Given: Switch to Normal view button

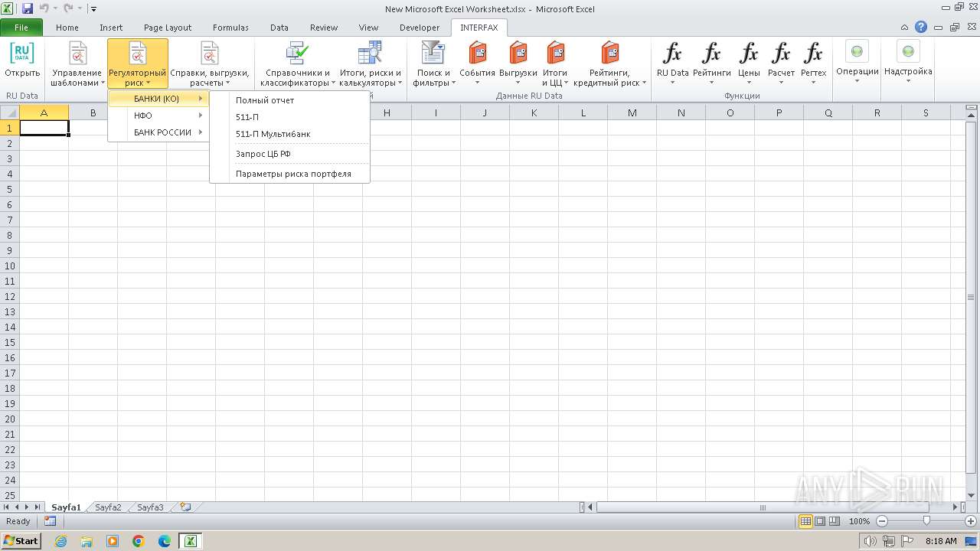Looking at the screenshot, I should pos(805,521).
